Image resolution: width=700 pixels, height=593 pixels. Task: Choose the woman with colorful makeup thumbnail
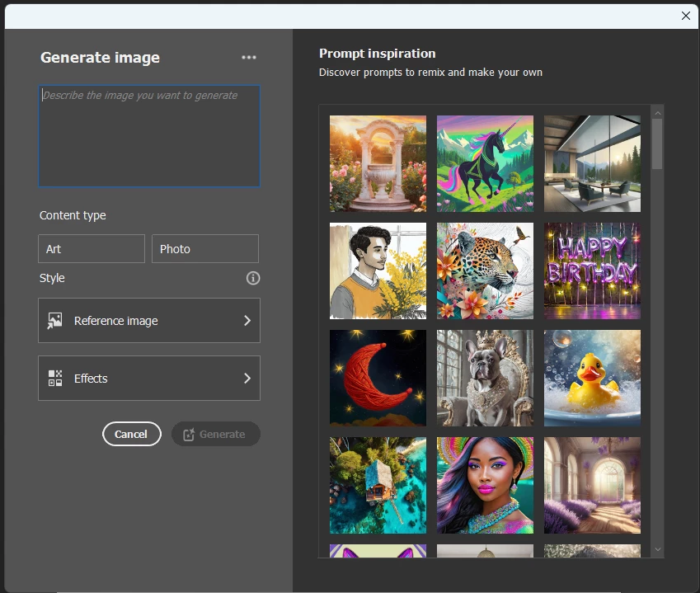point(485,485)
